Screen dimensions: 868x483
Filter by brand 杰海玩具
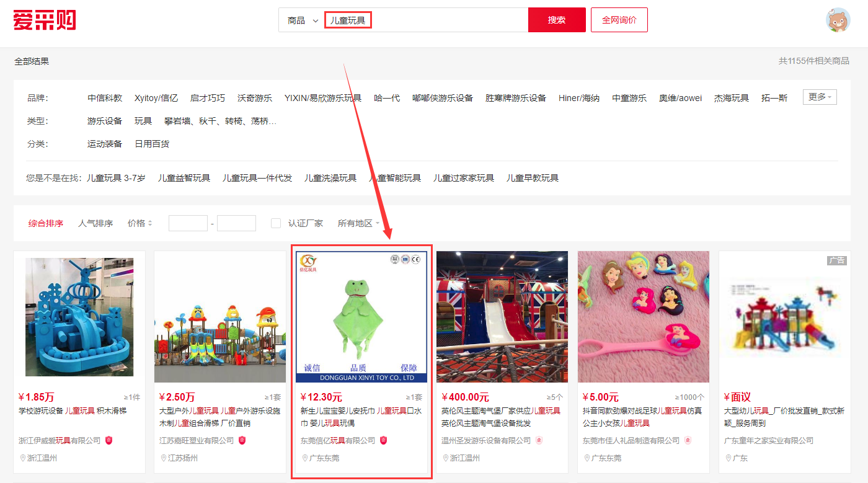(x=732, y=98)
